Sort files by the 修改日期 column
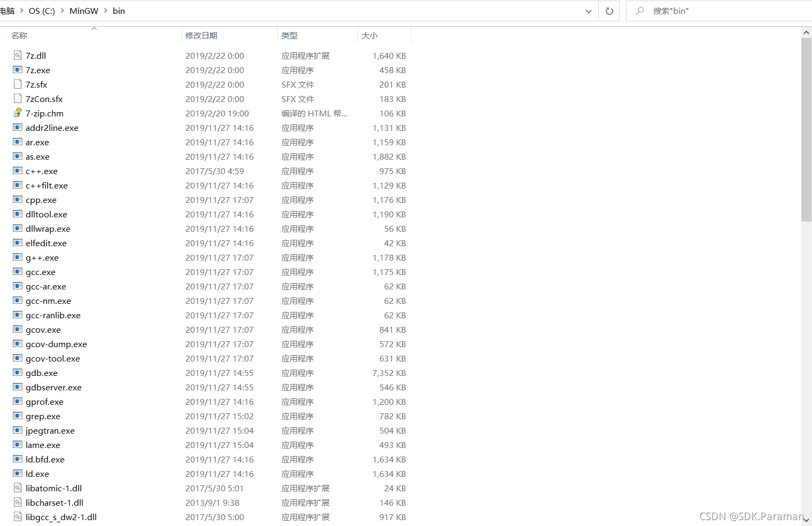Screen dimensions: 812x526 (201, 35)
